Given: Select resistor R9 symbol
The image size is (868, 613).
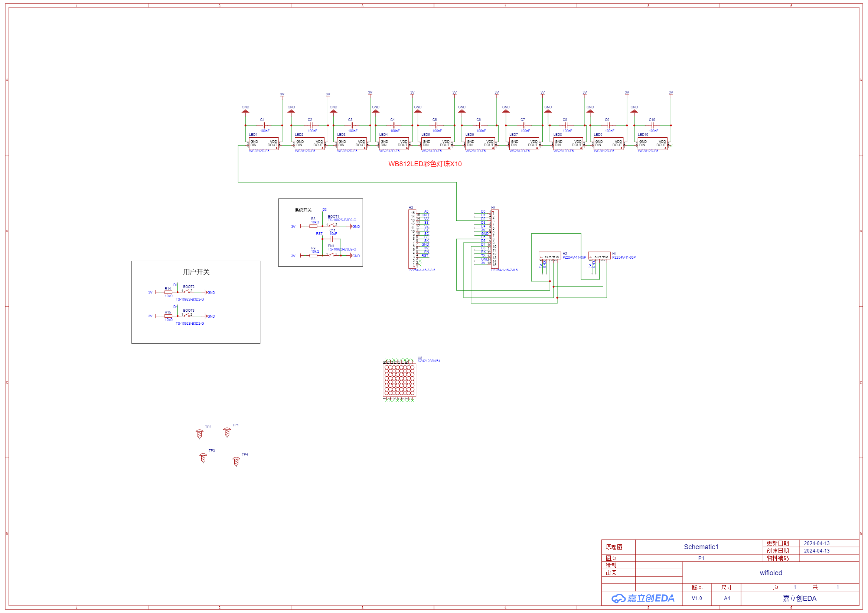Looking at the screenshot, I should pyautogui.click(x=313, y=256).
